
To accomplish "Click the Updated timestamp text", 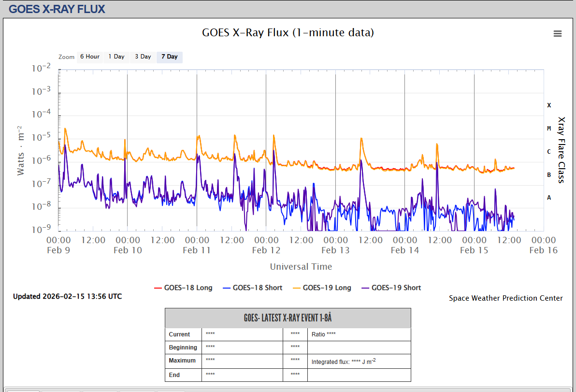I will point(67,296).
